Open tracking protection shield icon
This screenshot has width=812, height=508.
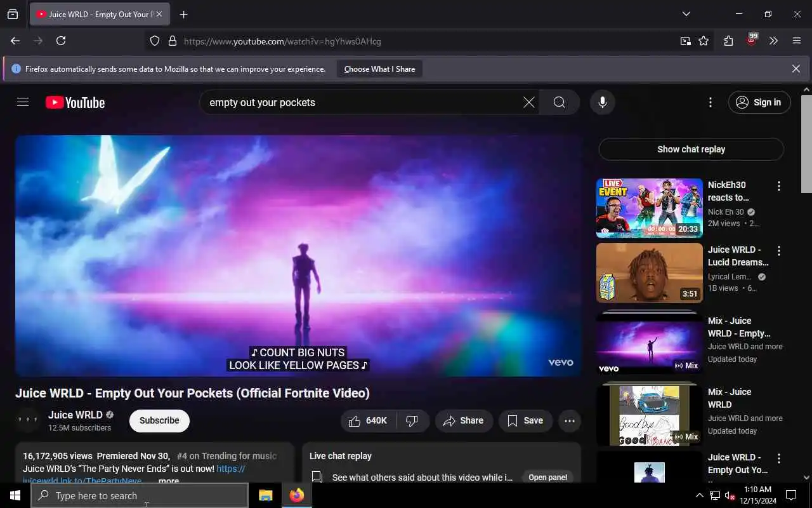[155, 41]
